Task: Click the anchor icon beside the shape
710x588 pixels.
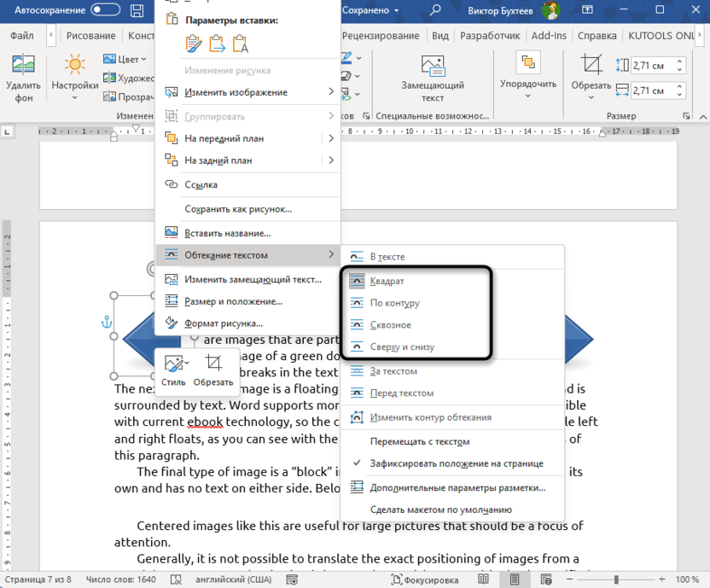Action: coord(107,322)
